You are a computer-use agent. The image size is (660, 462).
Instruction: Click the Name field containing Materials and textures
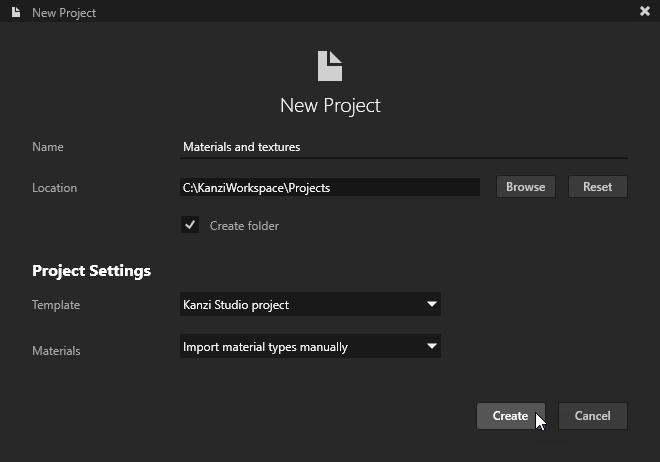[403, 147]
